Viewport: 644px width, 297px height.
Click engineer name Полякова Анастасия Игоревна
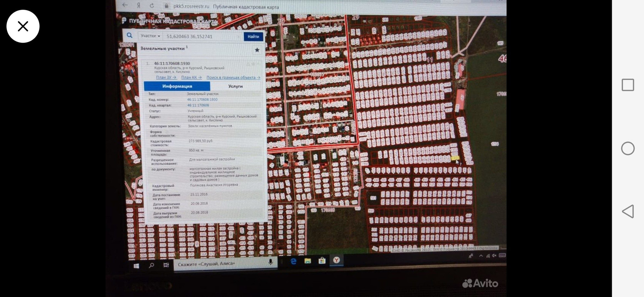214,185
